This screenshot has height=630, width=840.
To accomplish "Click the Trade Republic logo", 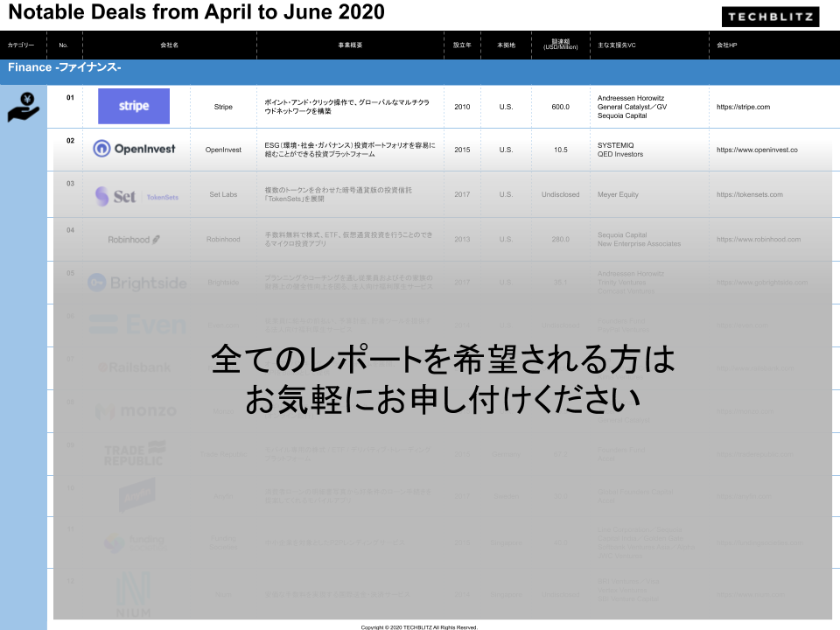I will pyautogui.click(x=135, y=454).
